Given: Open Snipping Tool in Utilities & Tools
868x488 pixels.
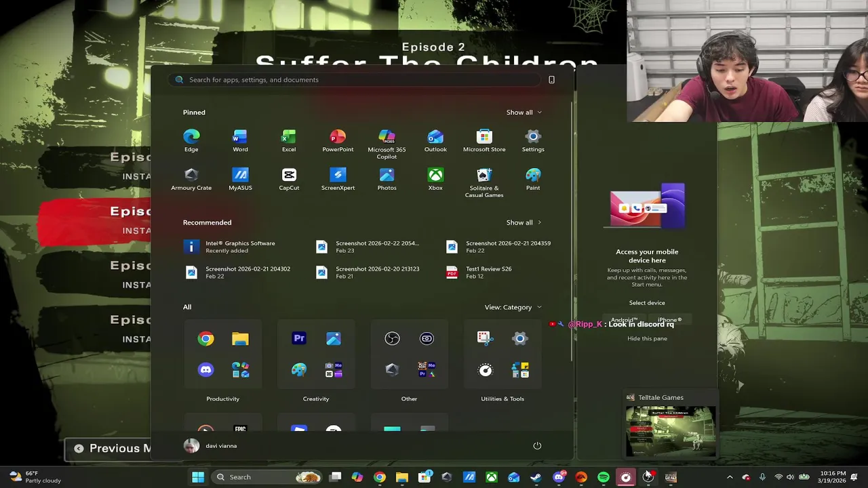Looking at the screenshot, I should click(484, 339).
